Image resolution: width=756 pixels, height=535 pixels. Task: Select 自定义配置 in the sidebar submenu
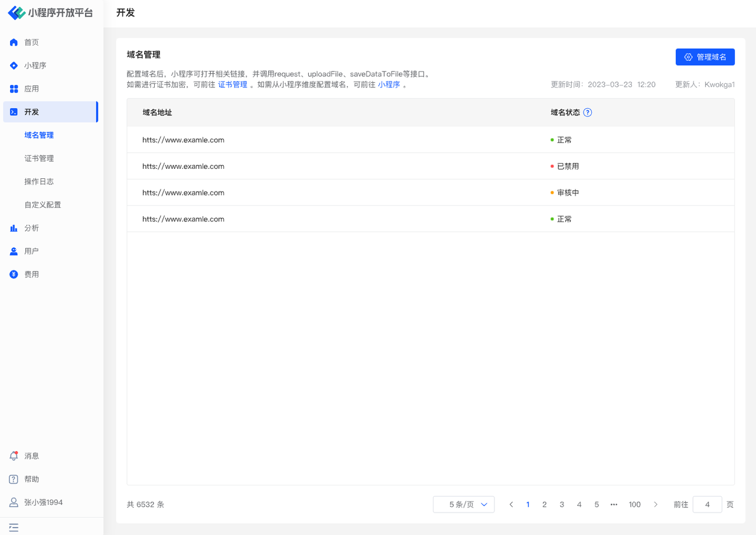coord(43,205)
